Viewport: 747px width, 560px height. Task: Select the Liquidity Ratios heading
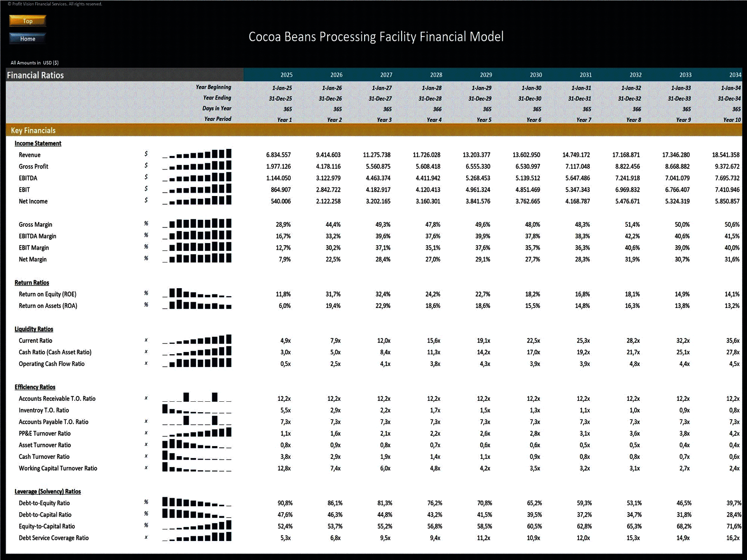(34, 329)
